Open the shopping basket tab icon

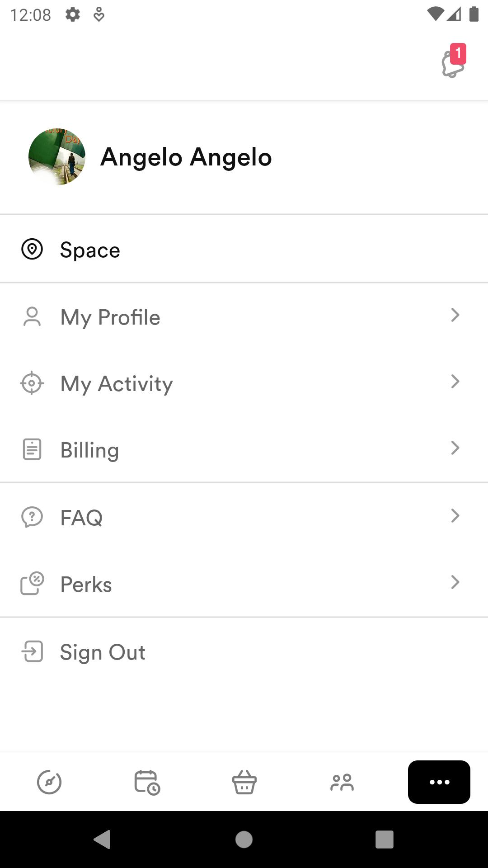244,782
